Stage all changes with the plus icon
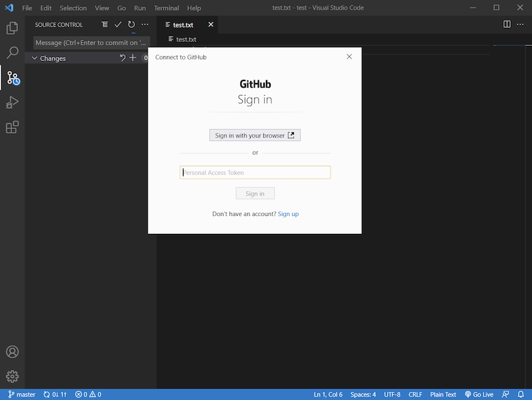Viewport: 532px width, 400px height. (x=132, y=58)
